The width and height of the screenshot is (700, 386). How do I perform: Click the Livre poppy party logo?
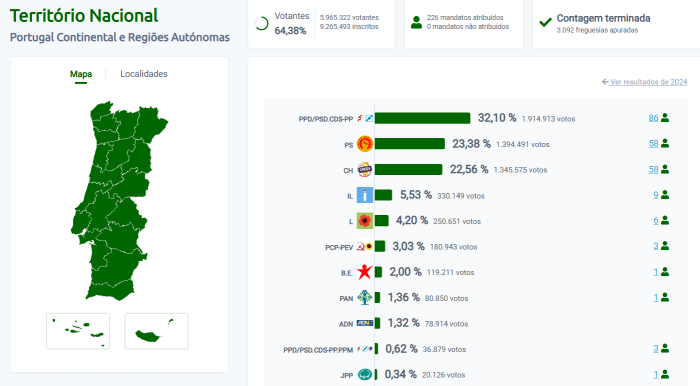click(x=365, y=220)
